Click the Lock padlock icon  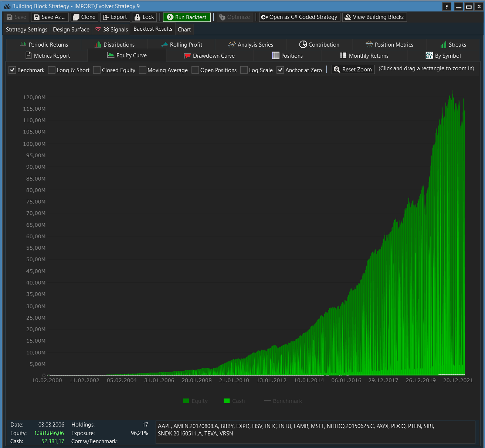tap(138, 17)
